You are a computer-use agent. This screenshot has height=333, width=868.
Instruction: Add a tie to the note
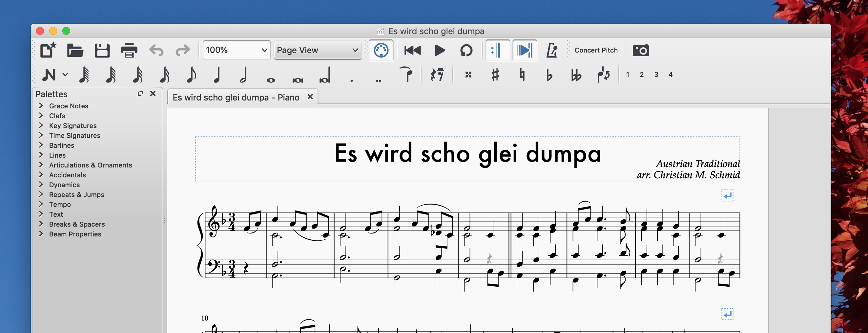point(406,75)
